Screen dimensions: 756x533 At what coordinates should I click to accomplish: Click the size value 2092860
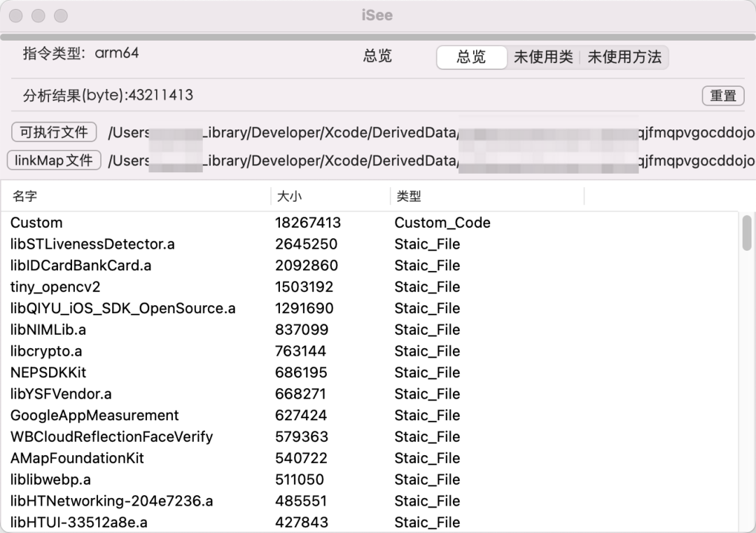[307, 265]
